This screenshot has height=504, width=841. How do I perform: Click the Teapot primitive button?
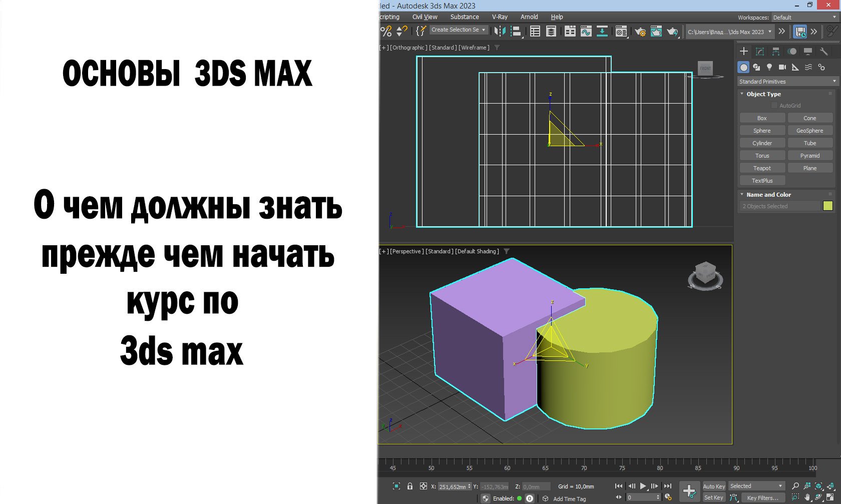[762, 168]
